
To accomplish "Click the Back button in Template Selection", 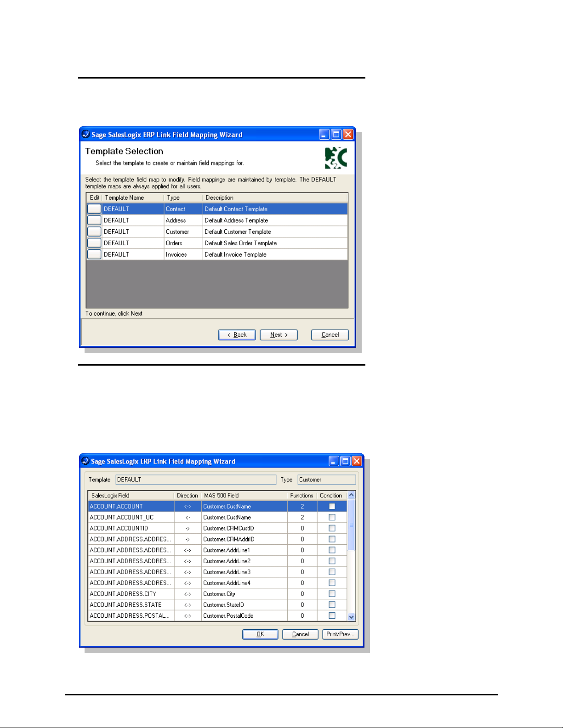I will click(x=237, y=335).
